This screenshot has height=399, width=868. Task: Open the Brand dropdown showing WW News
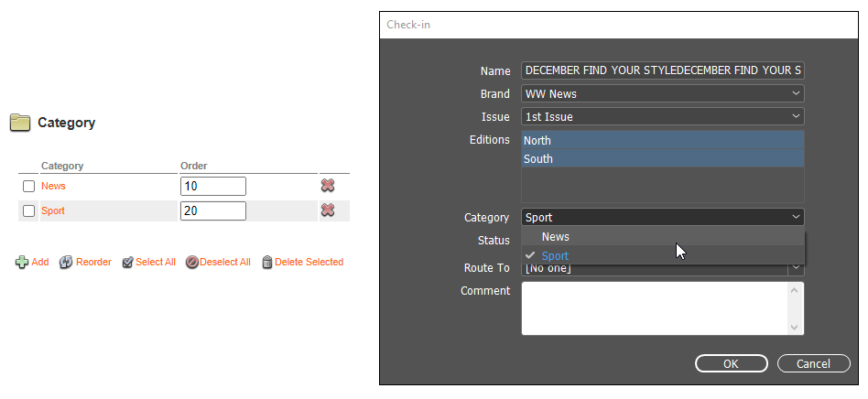(663, 93)
